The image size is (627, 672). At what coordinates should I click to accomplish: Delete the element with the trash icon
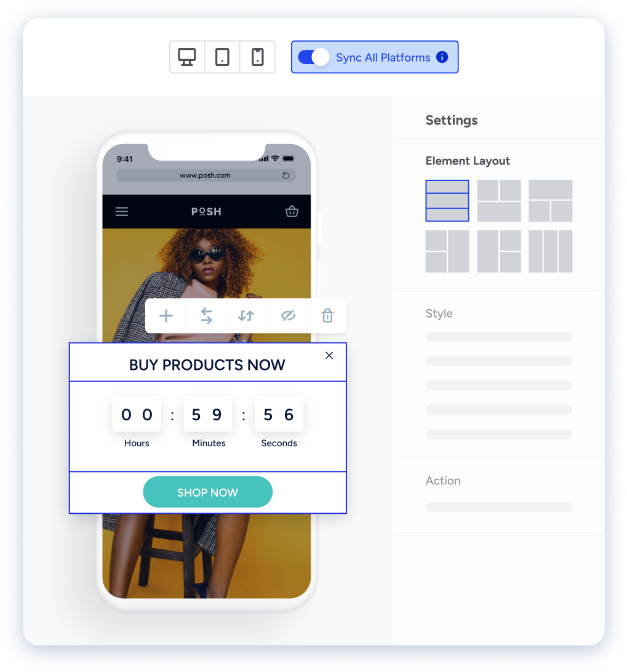pos(327,316)
